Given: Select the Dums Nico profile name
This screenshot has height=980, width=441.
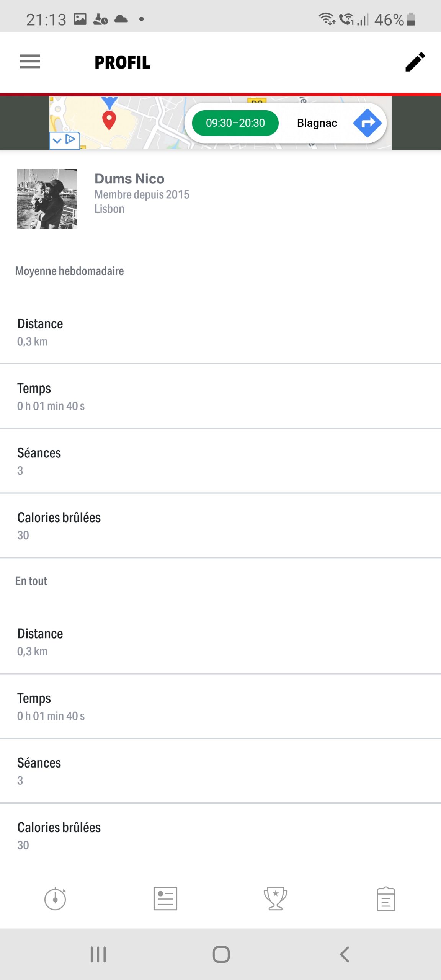Looking at the screenshot, I should (x=129, y=179).
